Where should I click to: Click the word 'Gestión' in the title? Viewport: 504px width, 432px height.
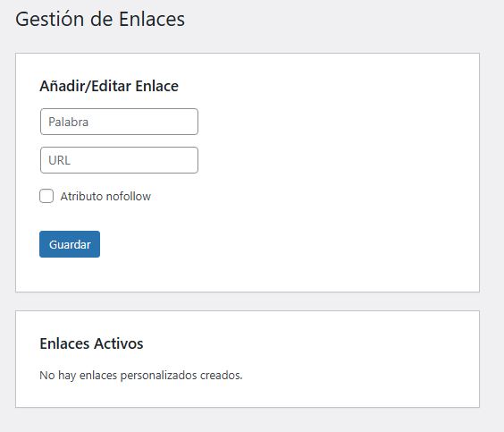tap(50, 19)
